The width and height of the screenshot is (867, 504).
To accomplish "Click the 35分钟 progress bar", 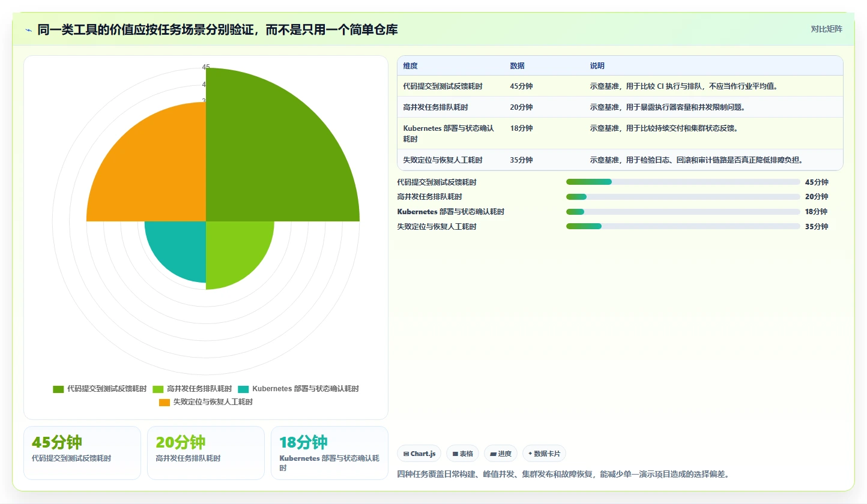I will (x=683, y=226).
